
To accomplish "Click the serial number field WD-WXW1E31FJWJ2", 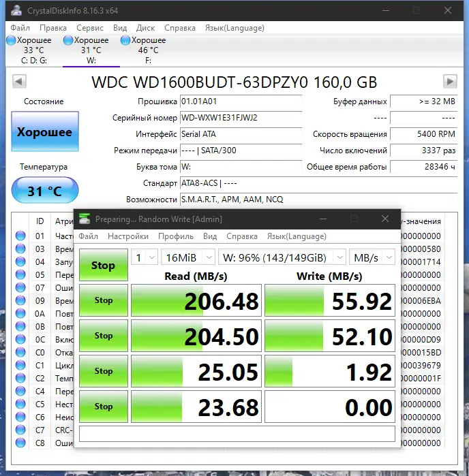I will coord(241,118).
